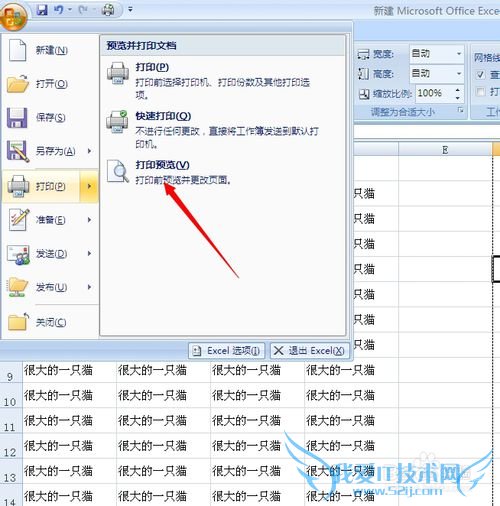Viewport: 500px width, 506px height.
Task: Choose 打印预览(V) option title
Action: click(163, 165)
